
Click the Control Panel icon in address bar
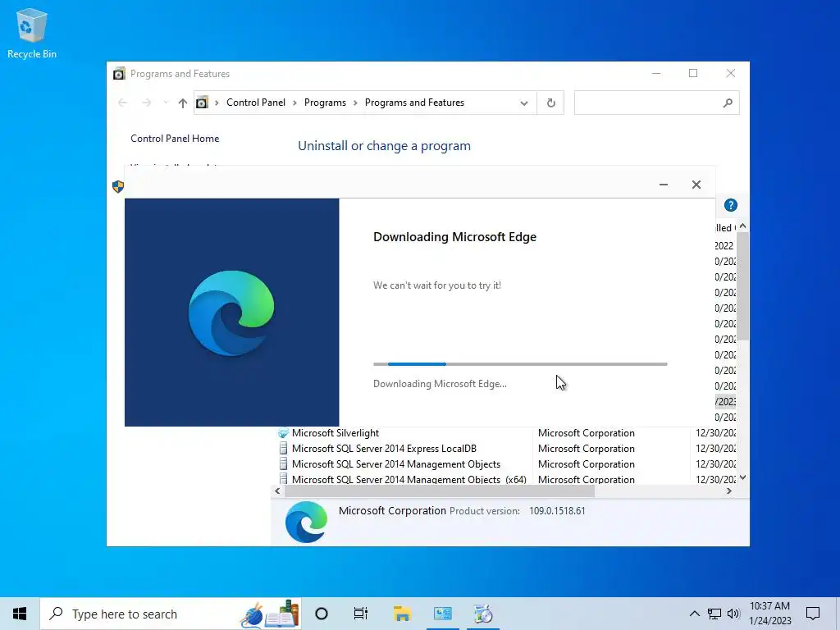point(202,103)
